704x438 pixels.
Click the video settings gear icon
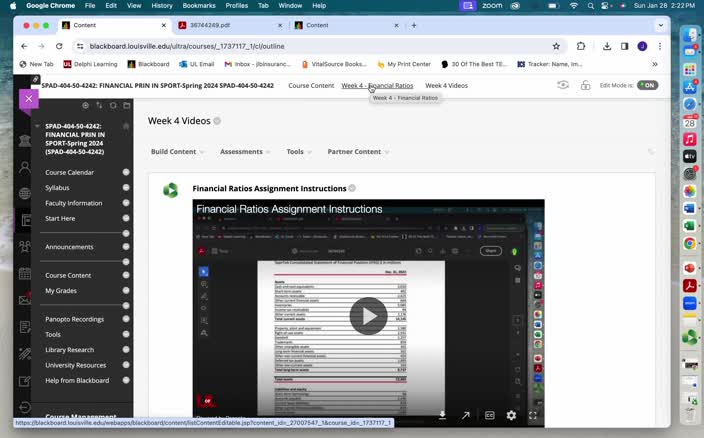pos(511,415)
